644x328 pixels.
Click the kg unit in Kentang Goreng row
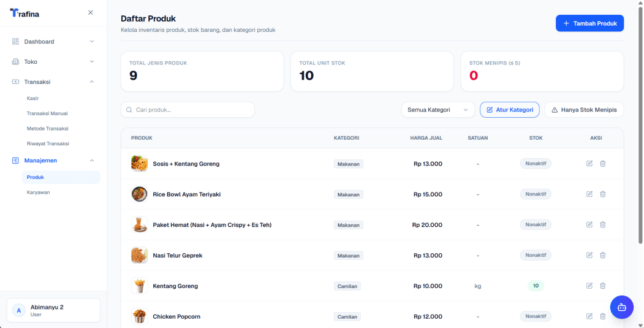(x=478, y=286)
